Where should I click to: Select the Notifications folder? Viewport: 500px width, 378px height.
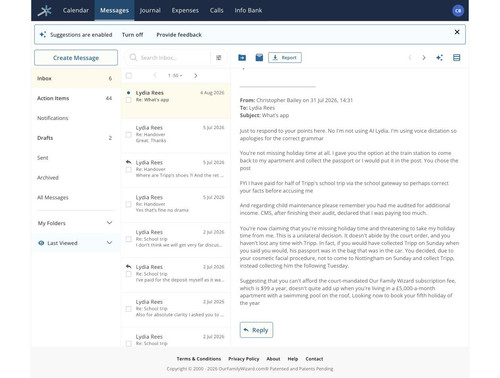(76, 118)
